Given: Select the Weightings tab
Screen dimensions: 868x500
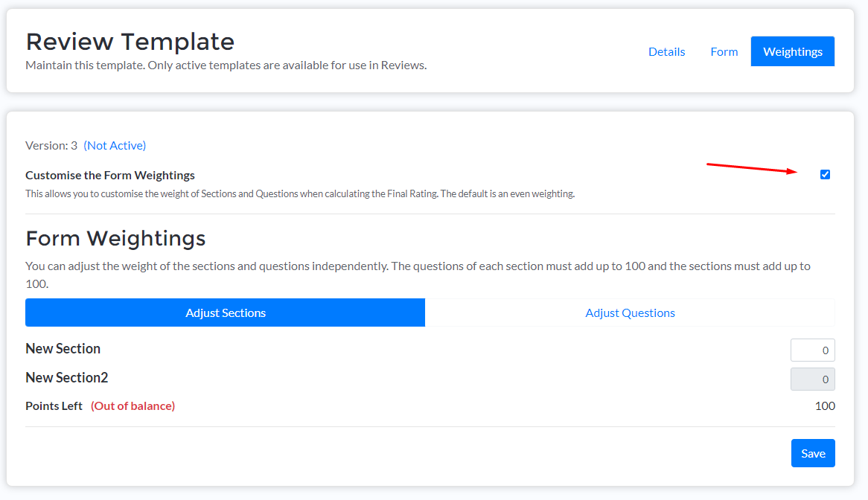Looking at the screenshot, I should tap(792, 51).
